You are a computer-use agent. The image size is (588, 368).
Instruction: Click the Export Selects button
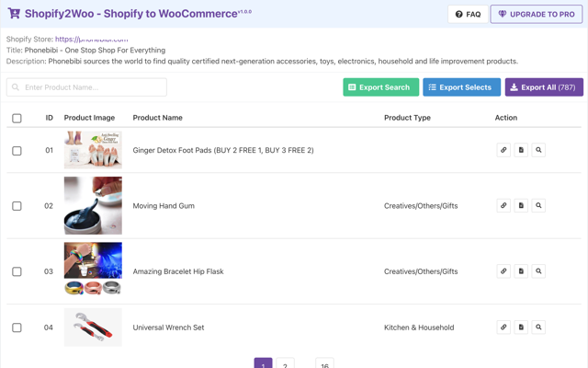[x=461, y=87]
